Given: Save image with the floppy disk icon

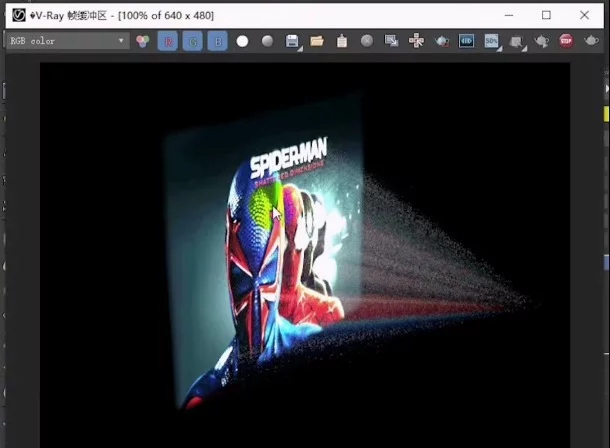Looking at the screenshot, I should point(293,41).
